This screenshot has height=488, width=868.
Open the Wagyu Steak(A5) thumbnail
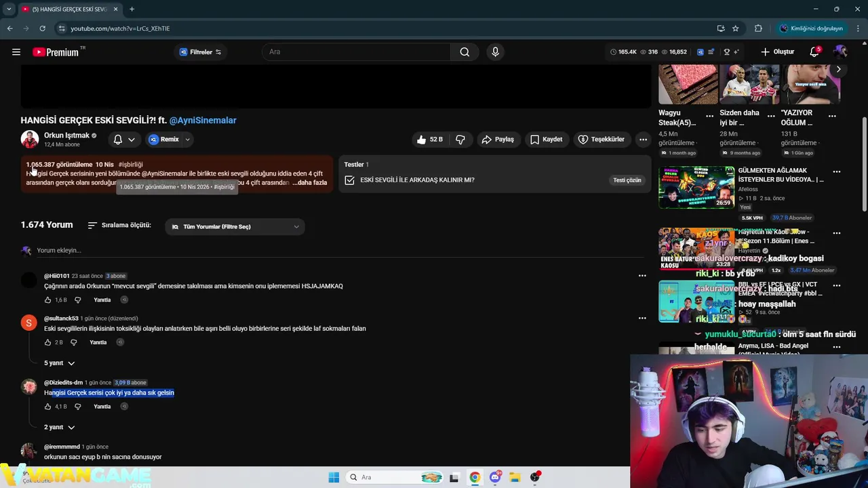pyautogui.click(x=688, y=84)
